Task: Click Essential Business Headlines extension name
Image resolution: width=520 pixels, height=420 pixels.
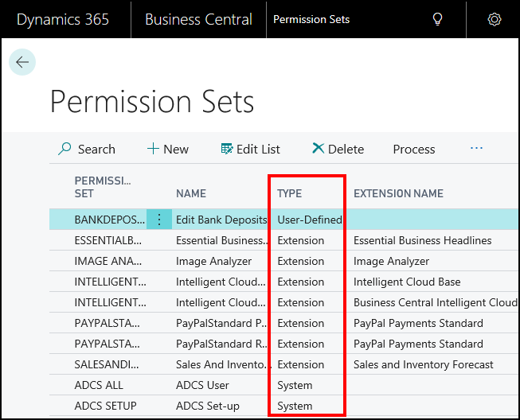Action: (x=423, y=240)
